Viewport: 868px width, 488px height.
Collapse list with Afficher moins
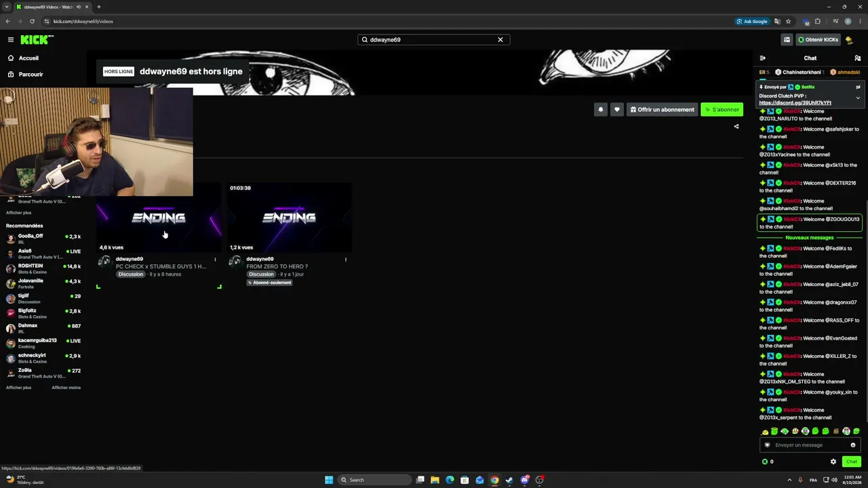(66, 388)
